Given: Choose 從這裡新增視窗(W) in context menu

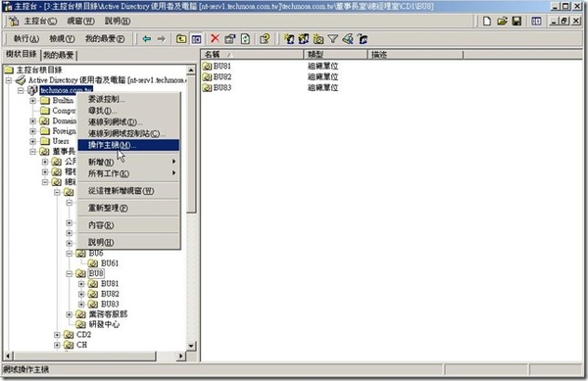Looking at the screenshot, I should point(128,191).
